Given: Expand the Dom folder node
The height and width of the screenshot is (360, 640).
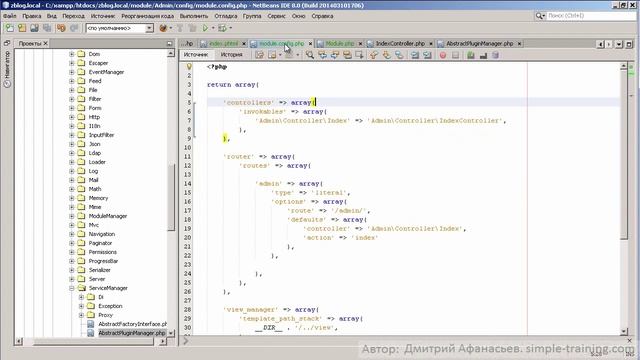Looking at the screenshot, I should point(71,54).
